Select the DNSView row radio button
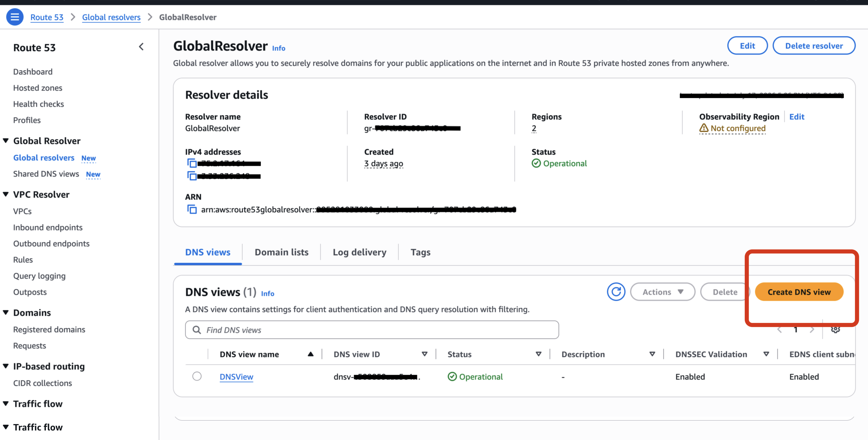The width and height of the screenshot is (868, 440). coord(197,376)
